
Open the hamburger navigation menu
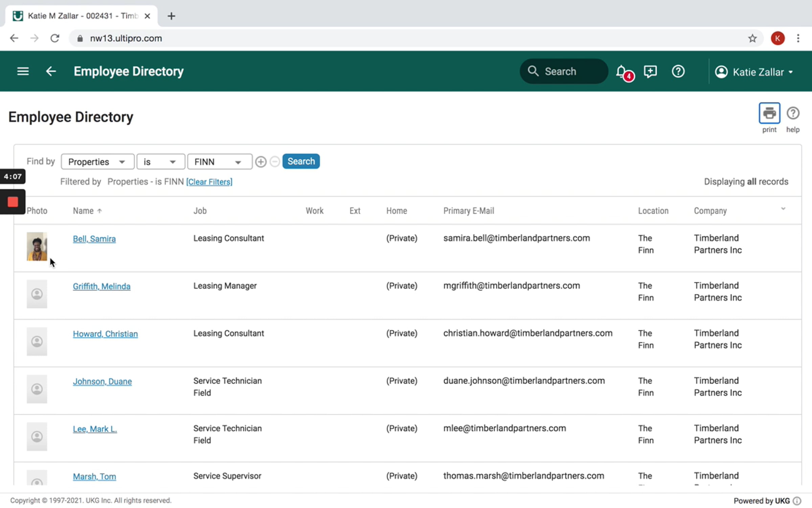[x=23, y=71]
